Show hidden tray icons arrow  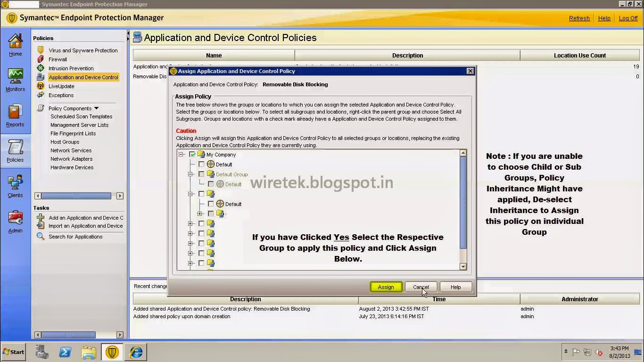pyautogui.click(x=566, y=352)
